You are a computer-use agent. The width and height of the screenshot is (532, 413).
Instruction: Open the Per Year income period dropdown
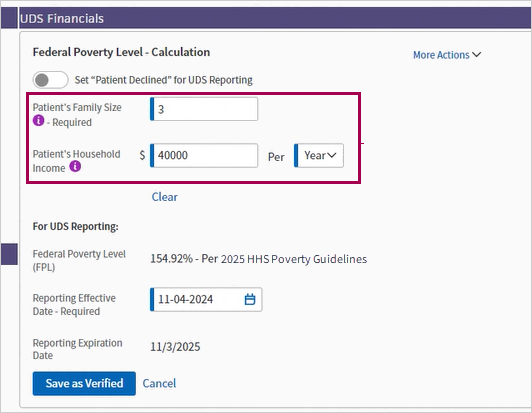[x=319, y=155]
